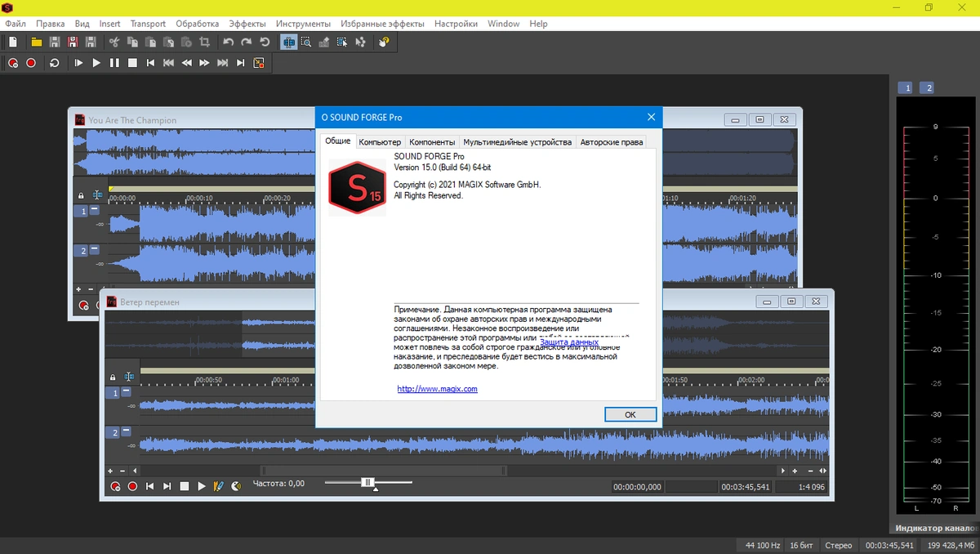Cut selection with the scissors icon

[114, 42]
